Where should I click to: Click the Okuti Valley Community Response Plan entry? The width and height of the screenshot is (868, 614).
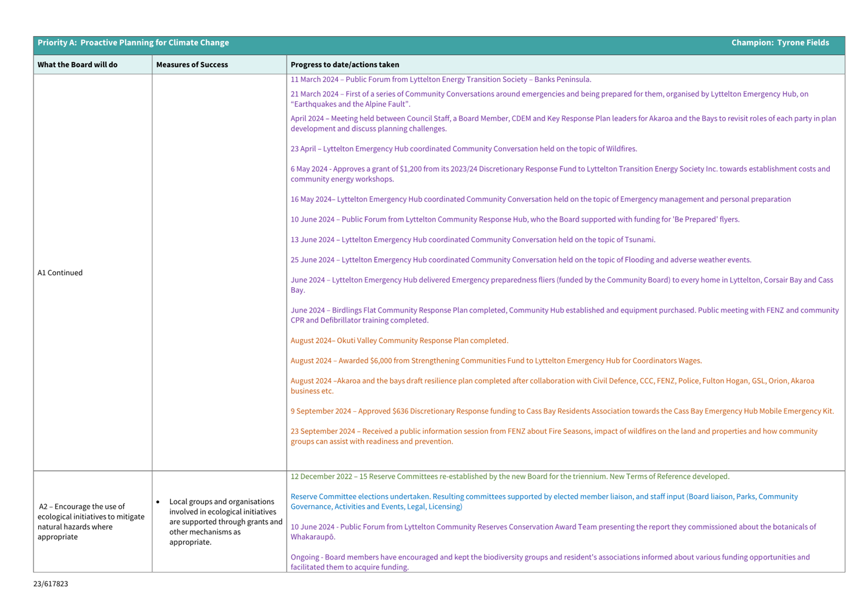coord(399,340)
